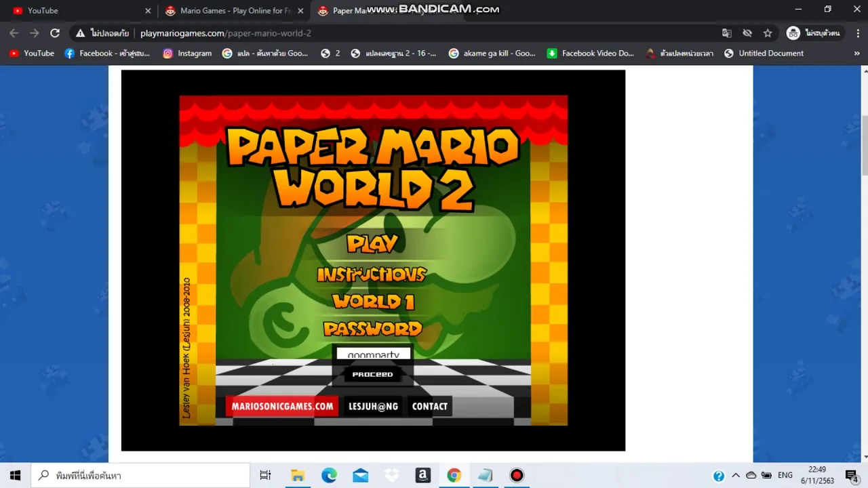Open Facebook bookmark in bookmarks bar
868x488 pixels.
107,53
